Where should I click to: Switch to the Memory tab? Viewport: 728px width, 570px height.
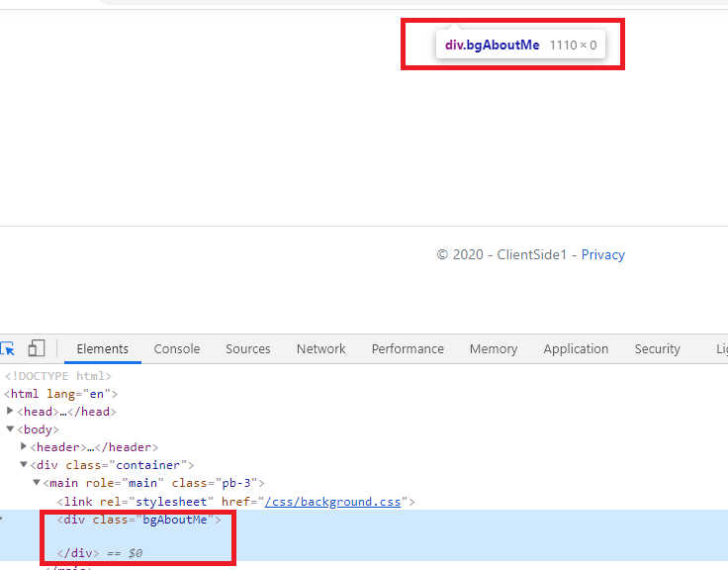494,349
